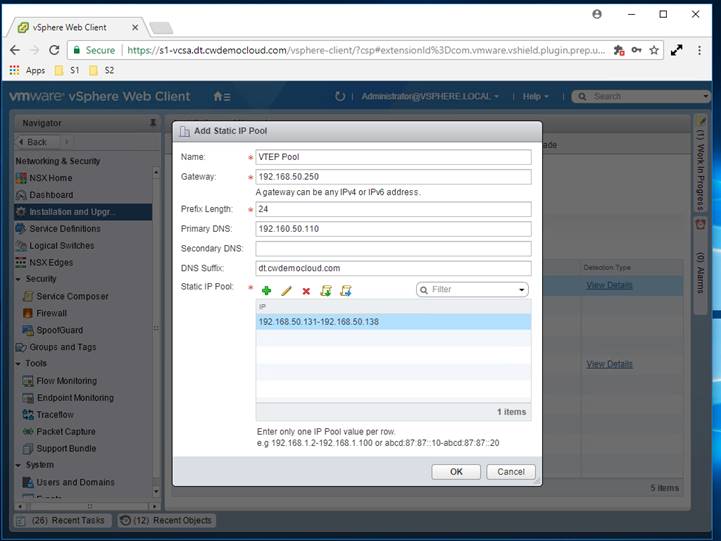This screenshot has height=541, width=721.
Task: Open the Help dropdown menu
Action: [x=536, y=97]
